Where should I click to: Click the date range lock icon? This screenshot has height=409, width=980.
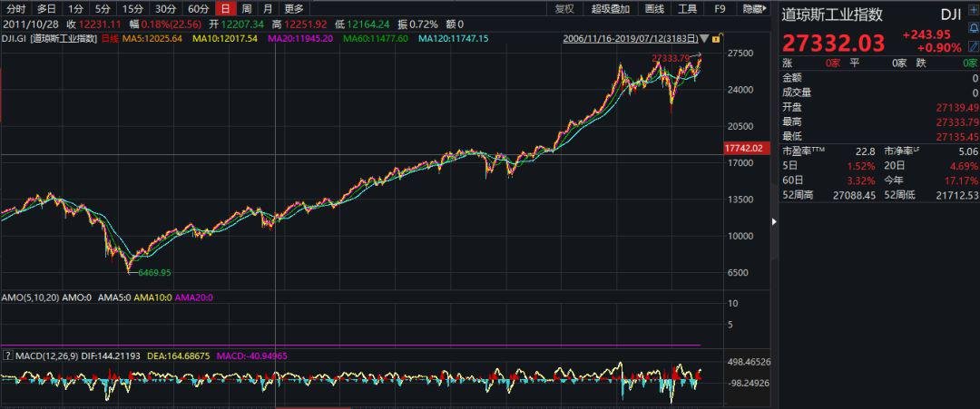click(716, 39)
